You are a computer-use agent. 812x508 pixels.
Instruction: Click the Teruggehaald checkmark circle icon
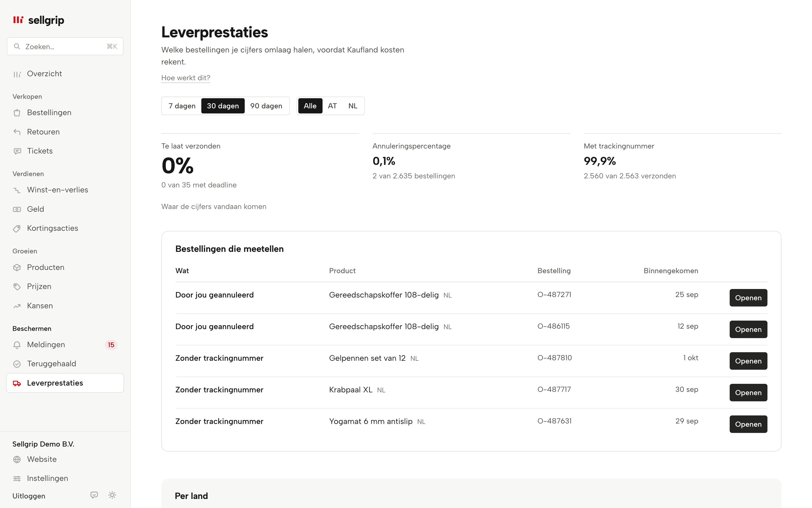[17, 364]
